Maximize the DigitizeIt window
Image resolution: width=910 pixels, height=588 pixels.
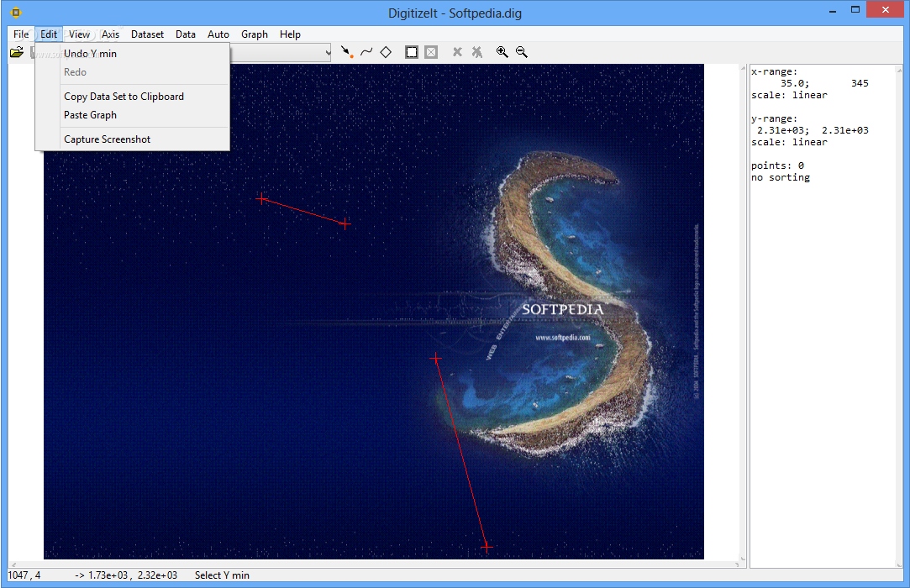pos(855,10)
